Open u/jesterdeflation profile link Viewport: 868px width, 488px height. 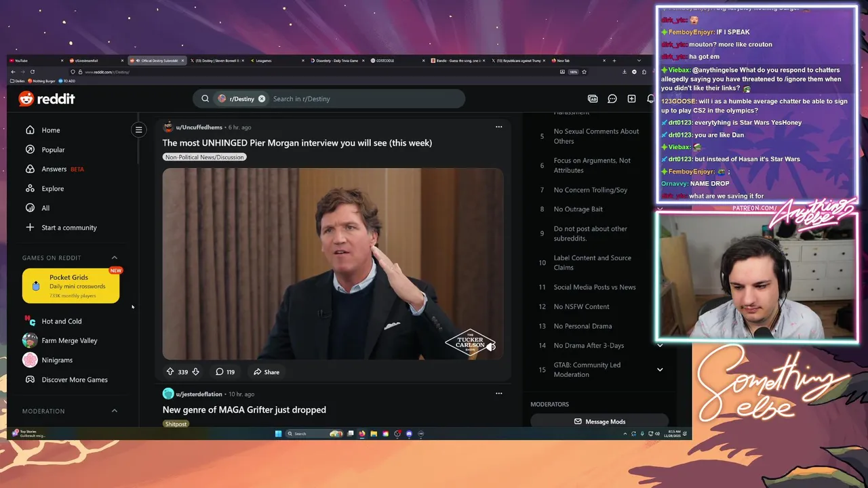pos(199,394)
